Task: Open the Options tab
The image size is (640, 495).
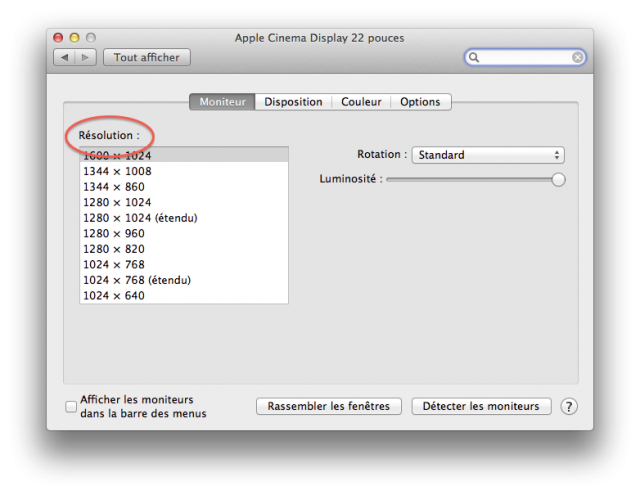Action: [x=420, y=102]
